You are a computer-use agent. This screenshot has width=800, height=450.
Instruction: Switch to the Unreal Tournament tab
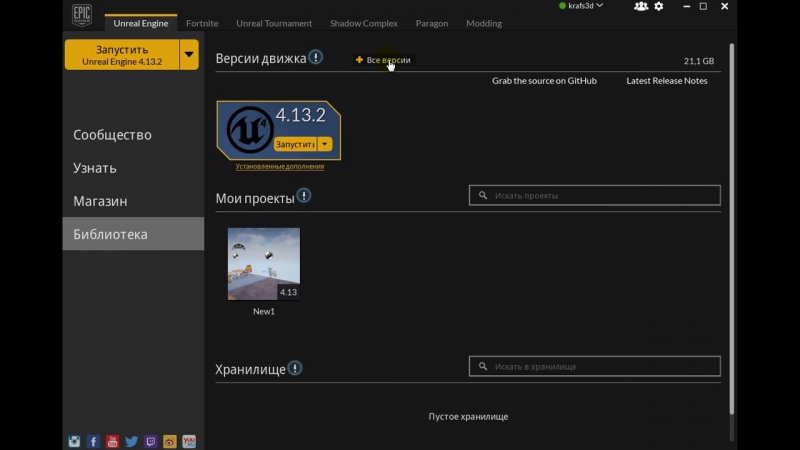(x=274, y=23)
